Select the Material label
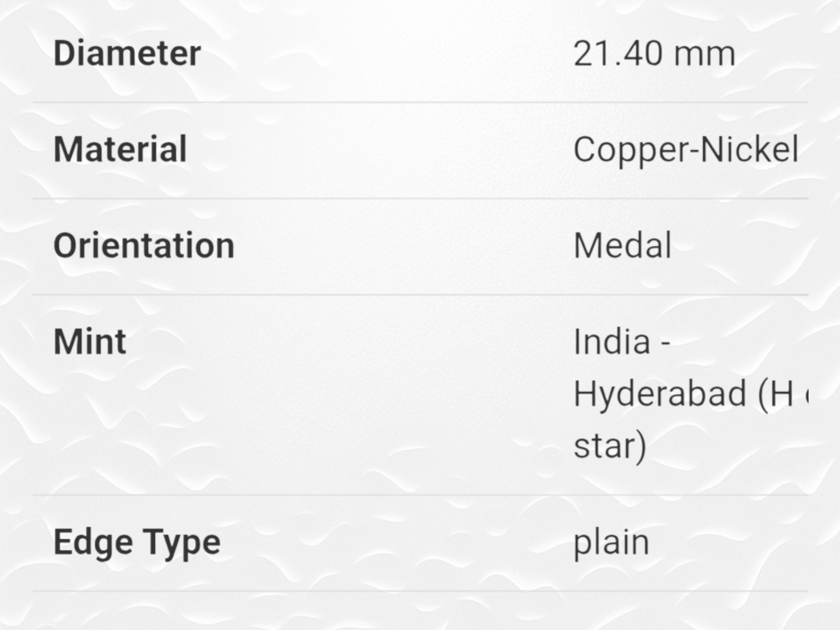The image size is (840, 630). pyautogui.click(x=120, y=149)
